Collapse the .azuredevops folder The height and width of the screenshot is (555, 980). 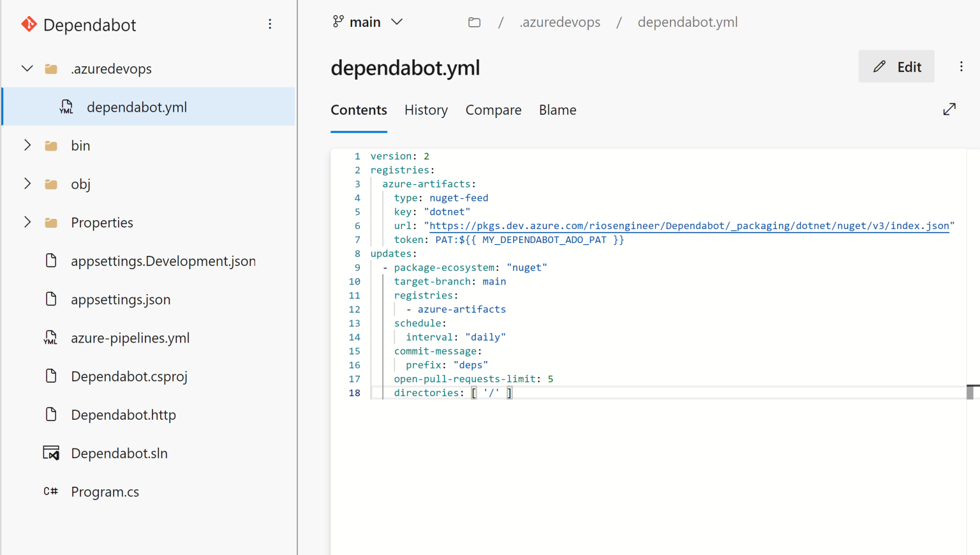[x=27, y=68]
